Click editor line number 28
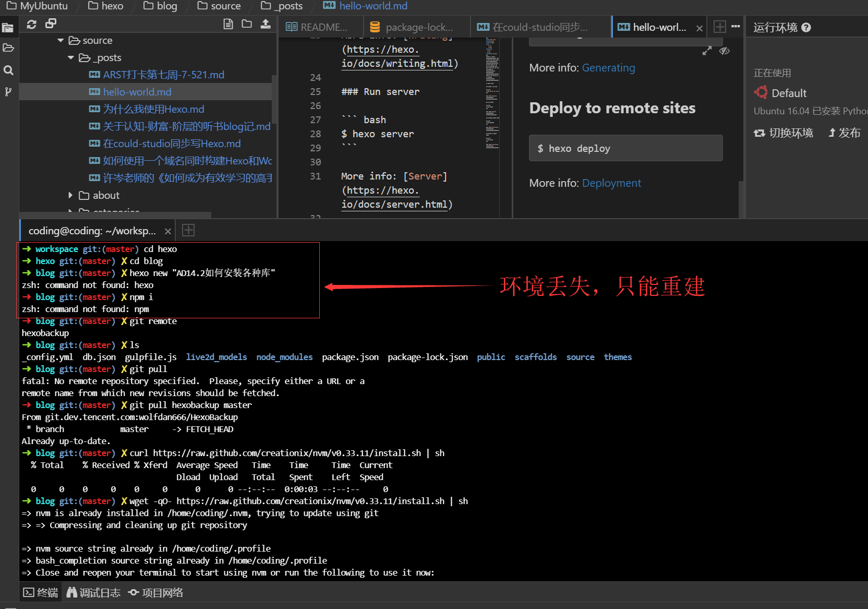This screenshot has height=609, width=868. (x=315, y=134)
